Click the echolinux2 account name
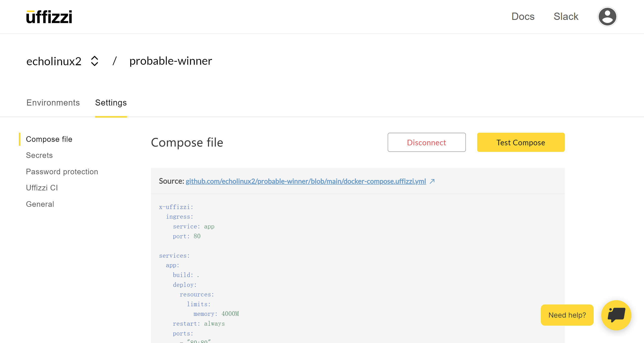Image resolution: width=644 pixels, height=343 pixels. pyautogui.click(x=54, y=61)
